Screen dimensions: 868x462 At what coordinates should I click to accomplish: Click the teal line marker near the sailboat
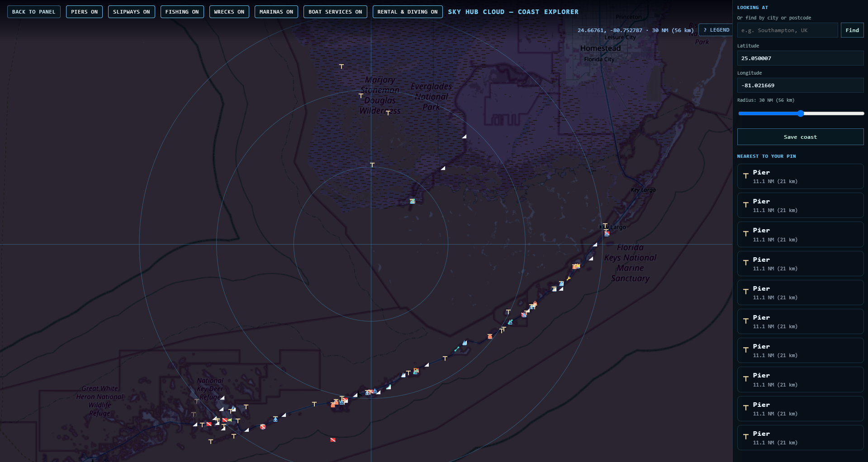click(457, 349)
